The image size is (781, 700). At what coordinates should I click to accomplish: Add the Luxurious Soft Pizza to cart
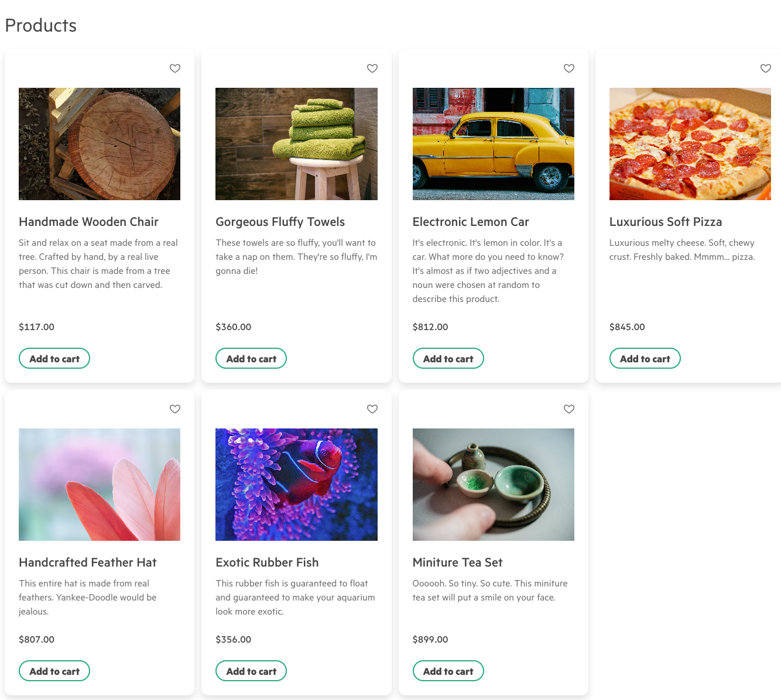coord(645,358)
